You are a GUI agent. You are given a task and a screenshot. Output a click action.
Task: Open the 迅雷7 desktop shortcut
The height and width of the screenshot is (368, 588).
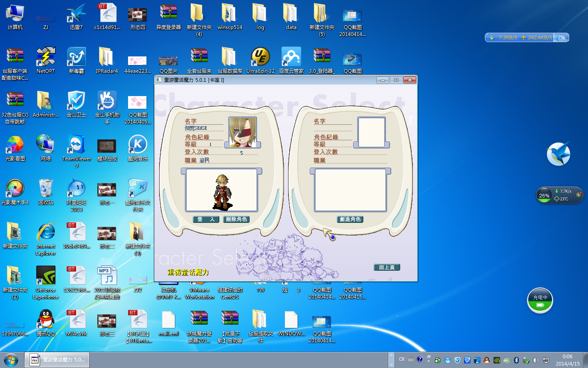[x=76, y=14]
